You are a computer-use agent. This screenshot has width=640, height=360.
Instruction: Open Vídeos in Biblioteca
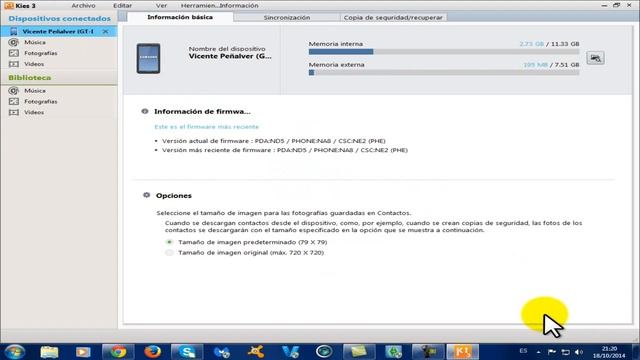click(33, 112)
